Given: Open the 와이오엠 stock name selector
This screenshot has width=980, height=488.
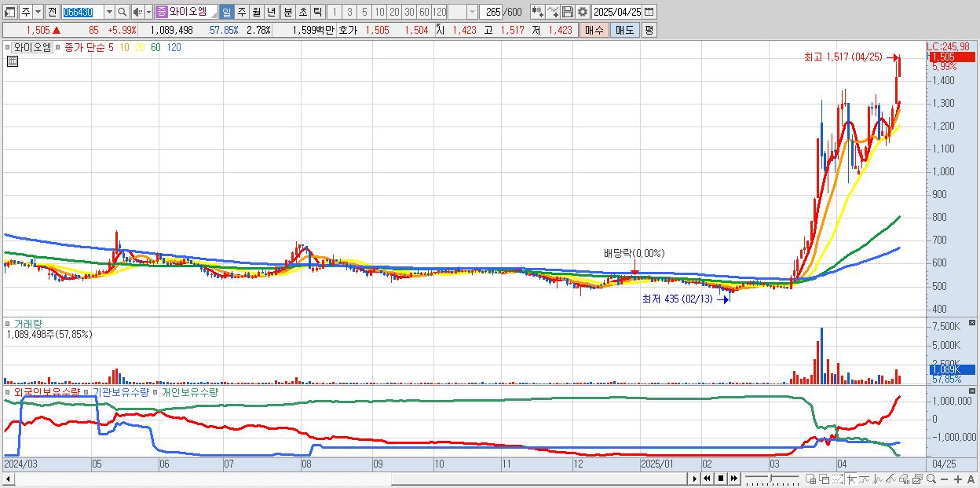Looking at the screenshot, I should pos(187,12).
